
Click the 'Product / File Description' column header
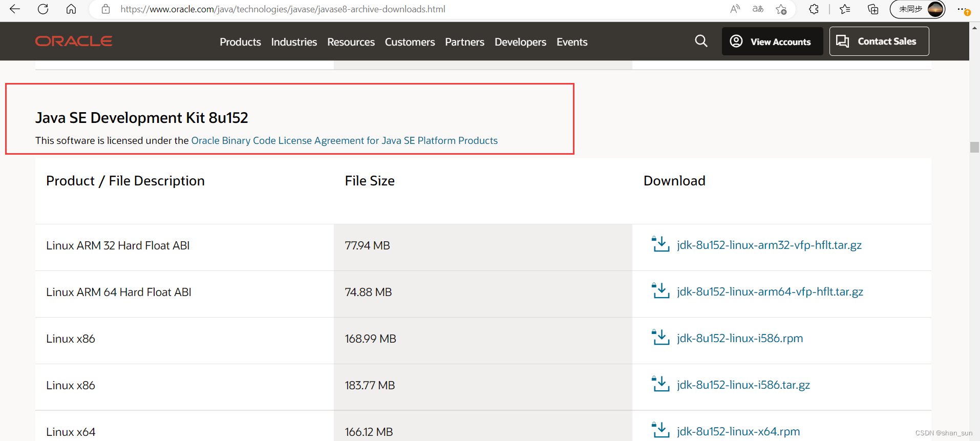(125, 181)
